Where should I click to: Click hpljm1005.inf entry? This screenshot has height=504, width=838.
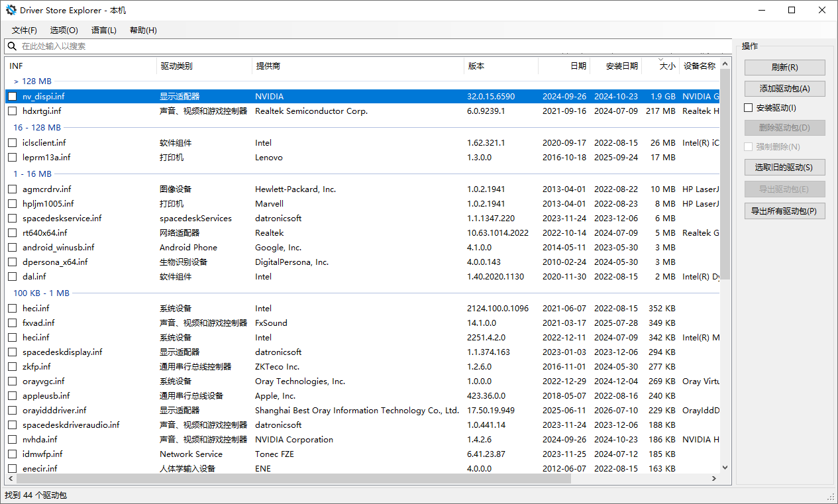point(48,204)
